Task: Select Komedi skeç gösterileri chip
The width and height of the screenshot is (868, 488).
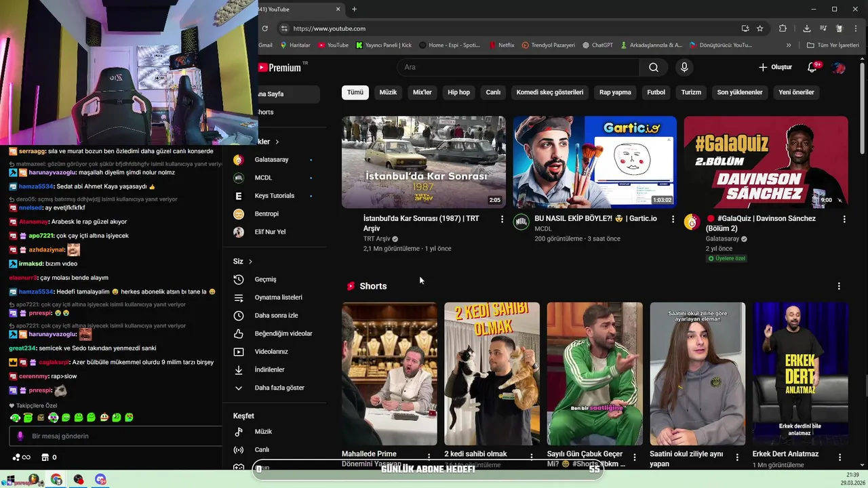Action: [550, 92]
